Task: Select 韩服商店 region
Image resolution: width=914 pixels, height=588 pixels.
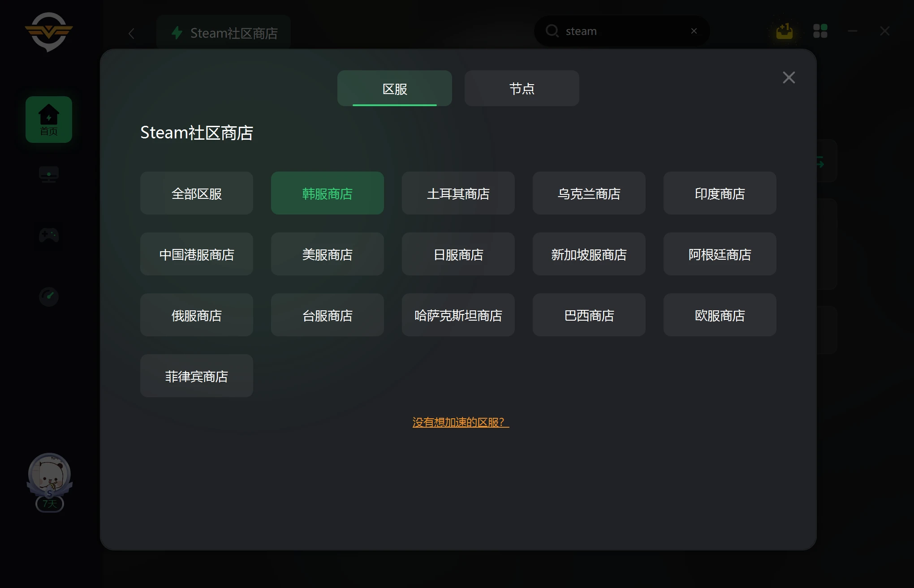Action: point(328,193)
